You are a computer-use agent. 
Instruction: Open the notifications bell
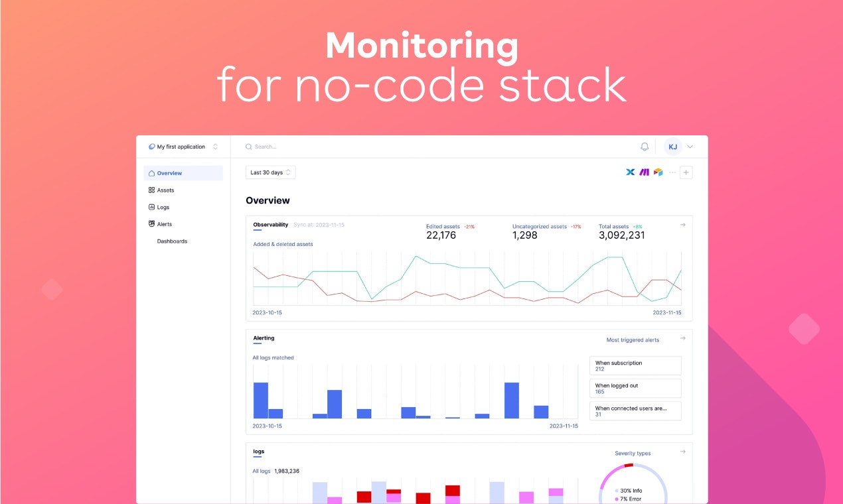(645, 147)
